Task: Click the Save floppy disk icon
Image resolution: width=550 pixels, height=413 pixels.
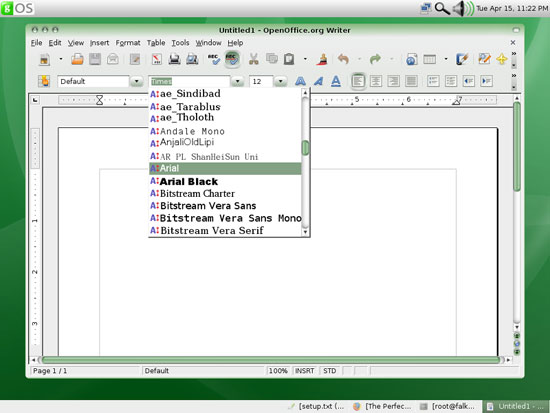Action: point(95,59)
